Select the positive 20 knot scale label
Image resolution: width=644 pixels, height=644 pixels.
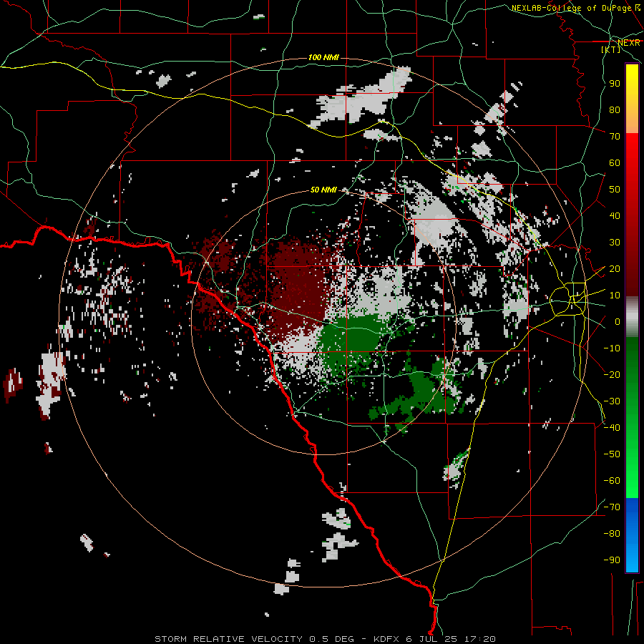(615, 269)
